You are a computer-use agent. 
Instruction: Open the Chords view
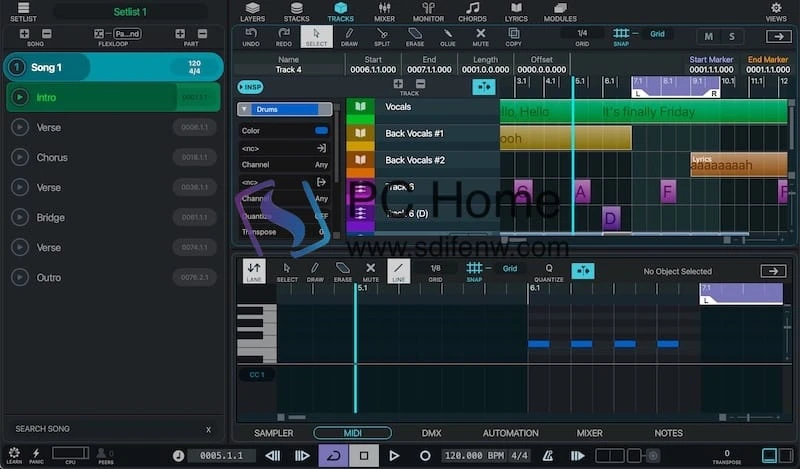[x=472, y=12]
